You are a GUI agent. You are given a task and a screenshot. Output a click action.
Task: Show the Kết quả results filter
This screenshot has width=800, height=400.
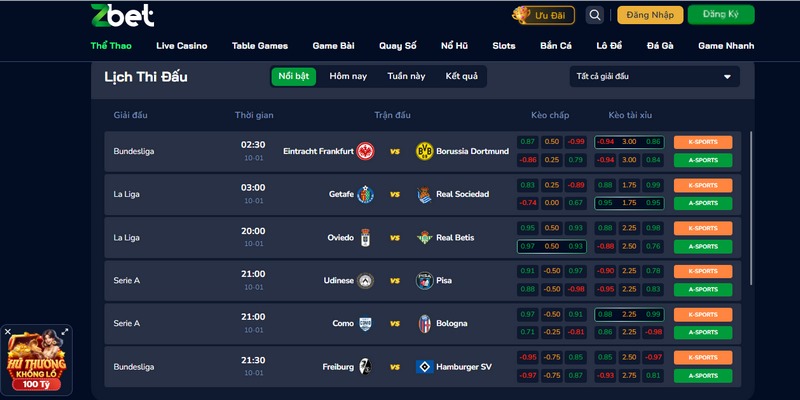click(462, 76)
